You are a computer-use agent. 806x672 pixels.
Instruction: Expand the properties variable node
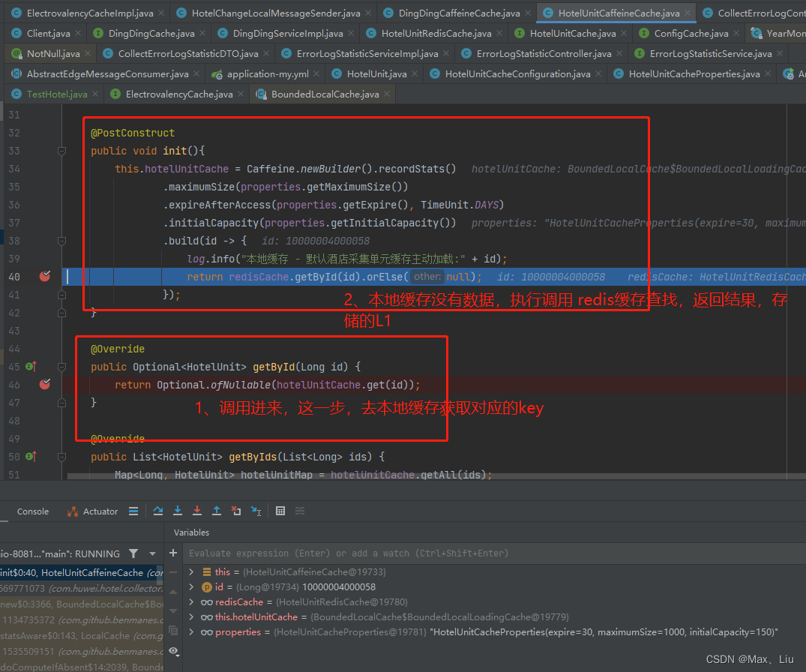(192, 632)
